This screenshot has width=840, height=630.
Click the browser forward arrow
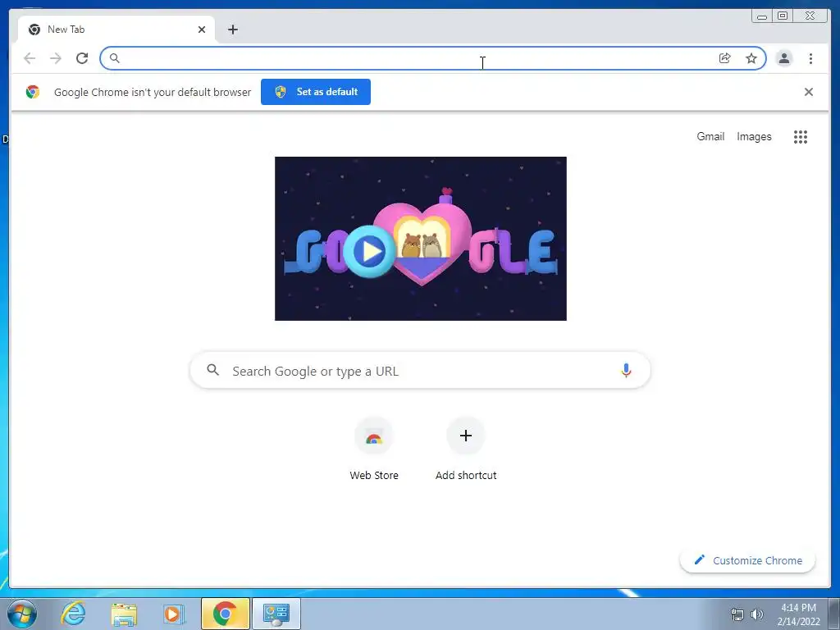(x=56, y=58)
